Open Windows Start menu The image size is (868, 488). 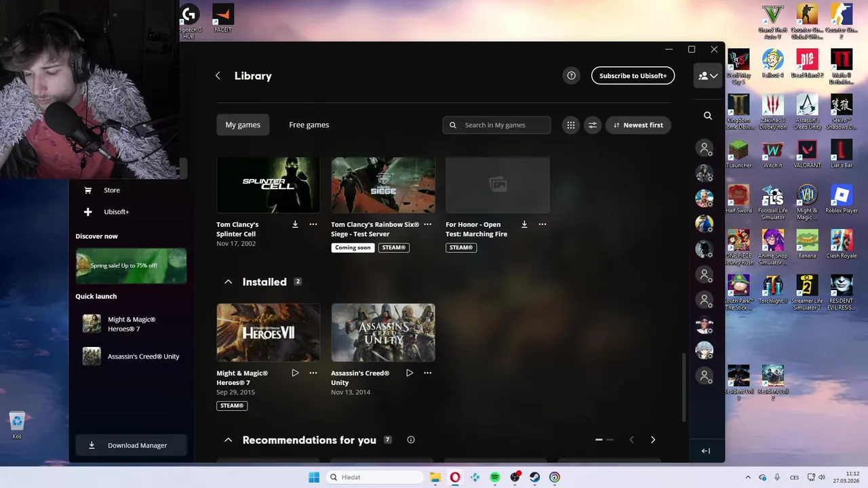coord(314,477)
